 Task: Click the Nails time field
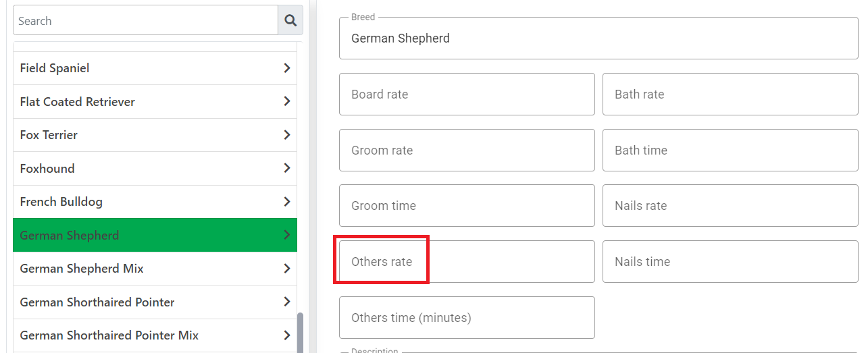click(x=730, y=262)
